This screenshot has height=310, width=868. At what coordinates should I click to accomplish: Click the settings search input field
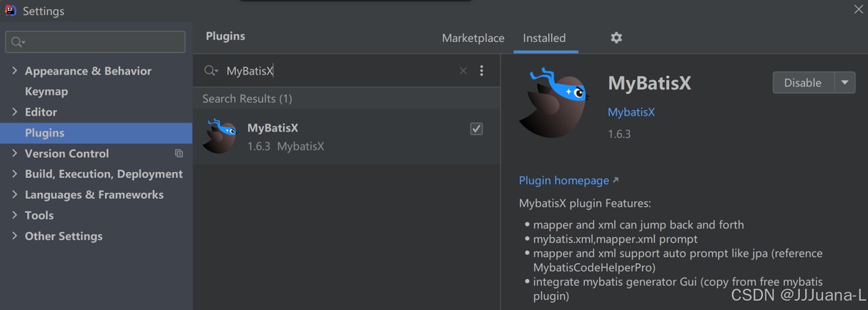pyautogui.click(x=101, y=43)
